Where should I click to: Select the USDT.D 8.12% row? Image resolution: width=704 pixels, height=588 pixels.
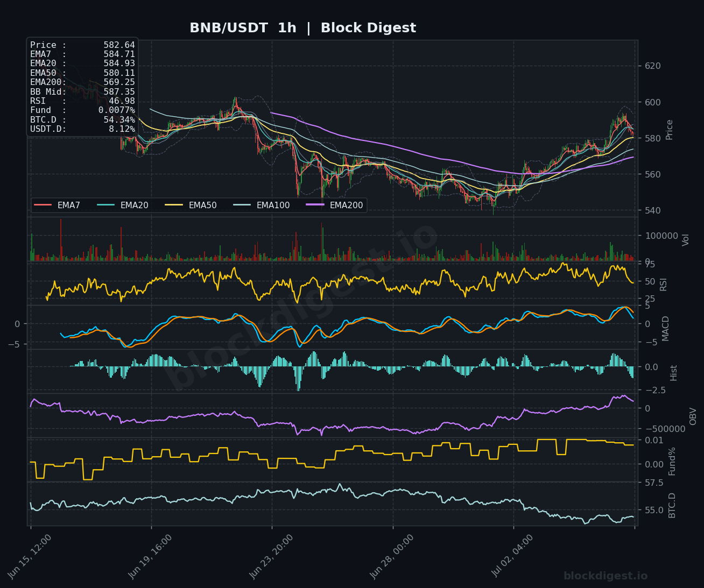[82, 129]
